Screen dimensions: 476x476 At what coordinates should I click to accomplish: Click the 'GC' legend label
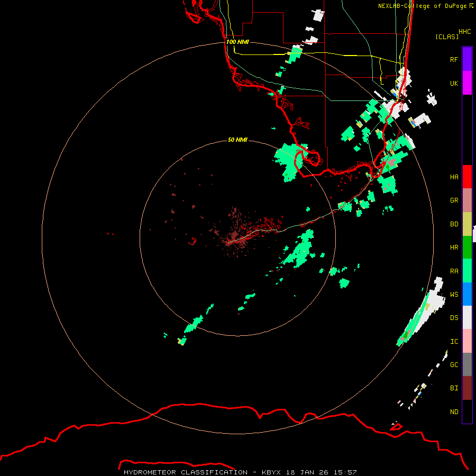click(x=454, y=365)
